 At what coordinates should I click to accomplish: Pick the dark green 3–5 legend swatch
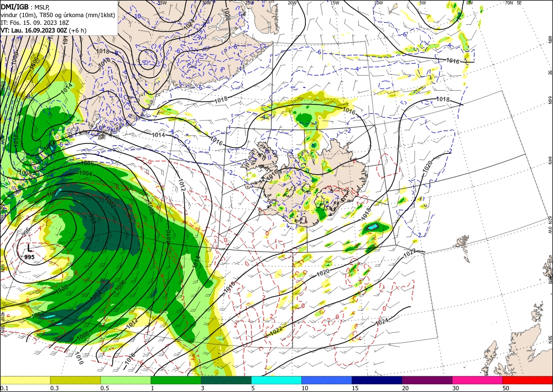[x=226, y=380]
